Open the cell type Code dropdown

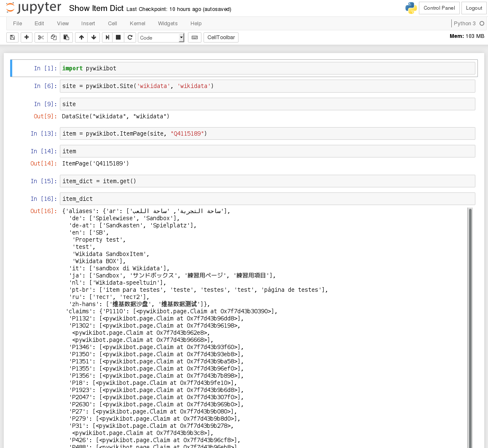(x=161, y=37)
